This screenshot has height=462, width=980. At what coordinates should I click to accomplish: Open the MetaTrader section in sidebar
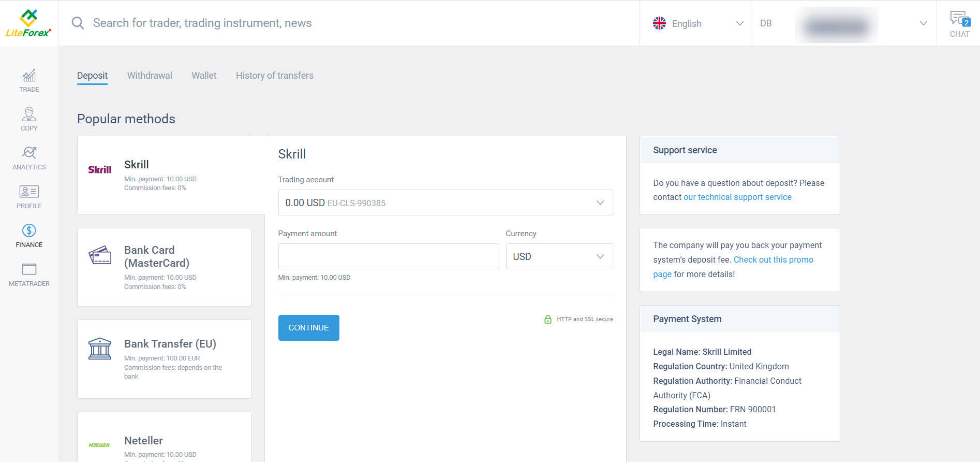(29, 275)
